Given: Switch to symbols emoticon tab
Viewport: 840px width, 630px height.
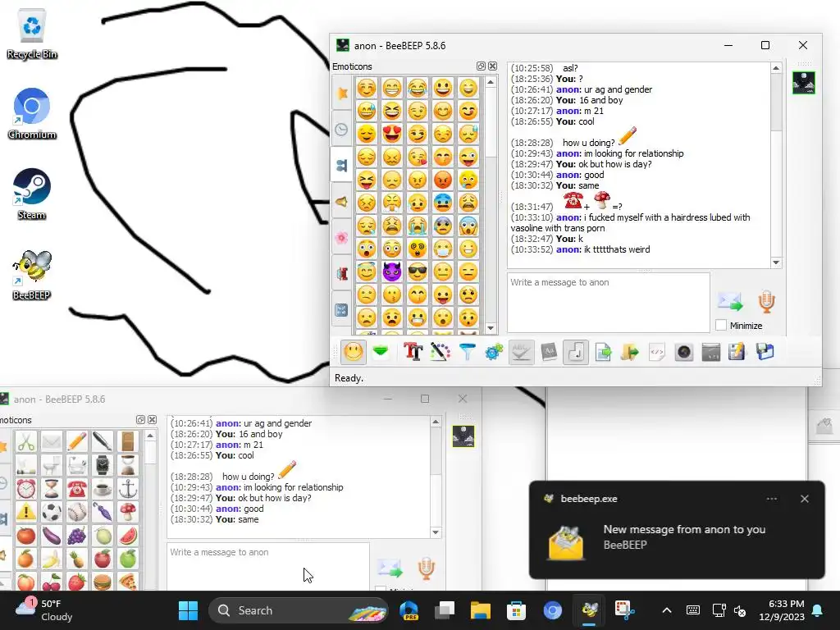Looking at the screenshot, I should (342, 309).
